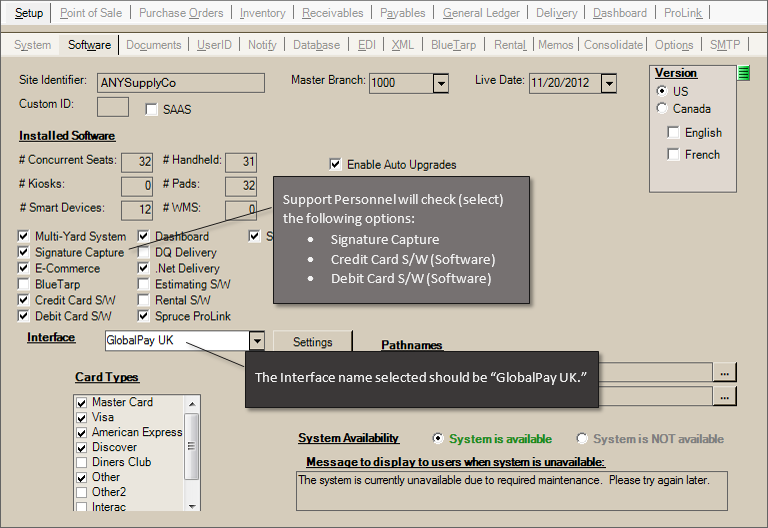This screenshot has width=768, height=528.
Task: Switch to the System sub-tab
Action: click(32, 45)
